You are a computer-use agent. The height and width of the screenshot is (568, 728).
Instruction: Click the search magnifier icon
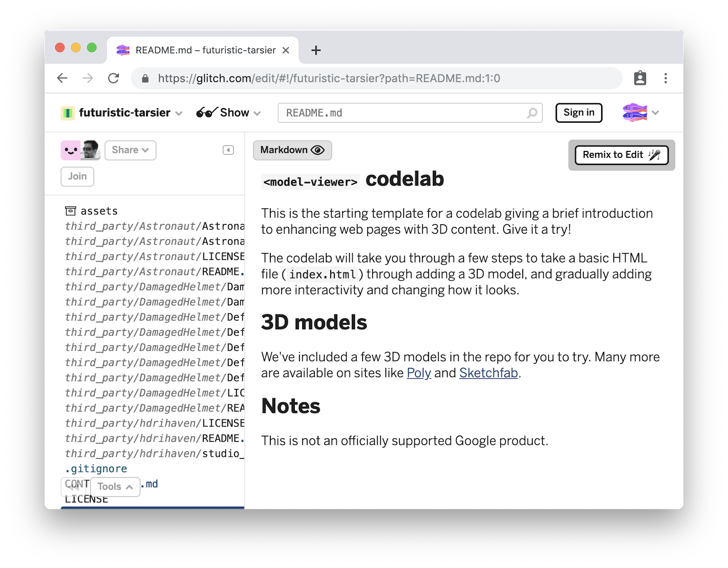tap(531, 113)
